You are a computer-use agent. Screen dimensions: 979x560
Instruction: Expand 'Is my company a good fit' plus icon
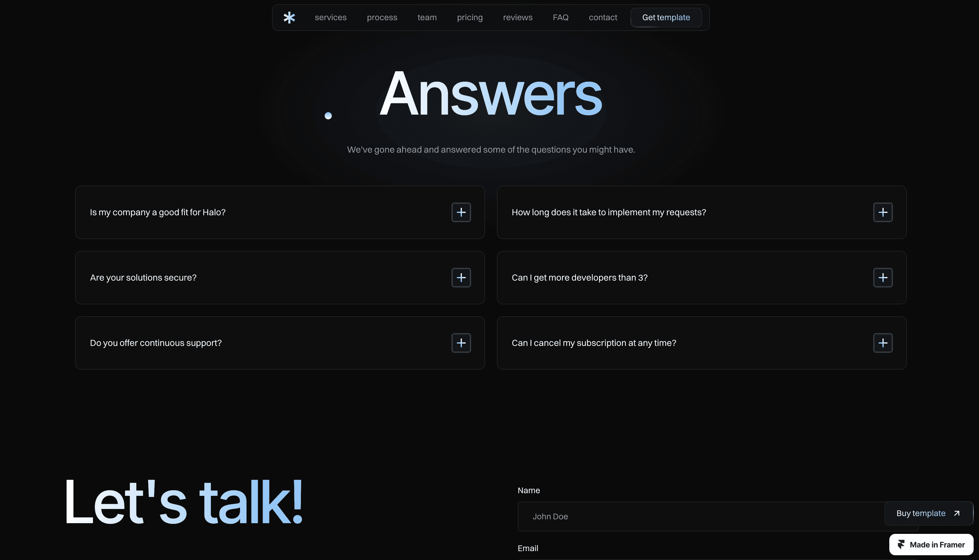pyautogui.click(x=461, y=212)
